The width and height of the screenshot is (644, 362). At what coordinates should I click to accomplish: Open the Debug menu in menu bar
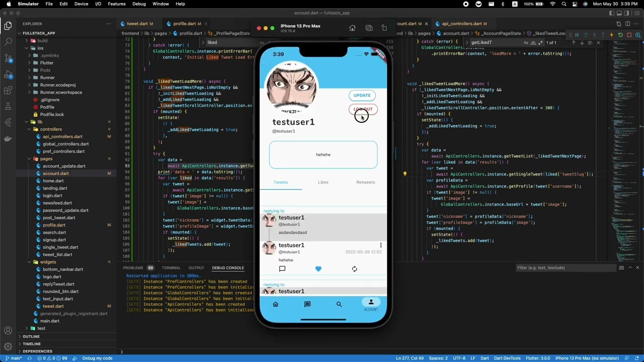[x=139, y=4]
